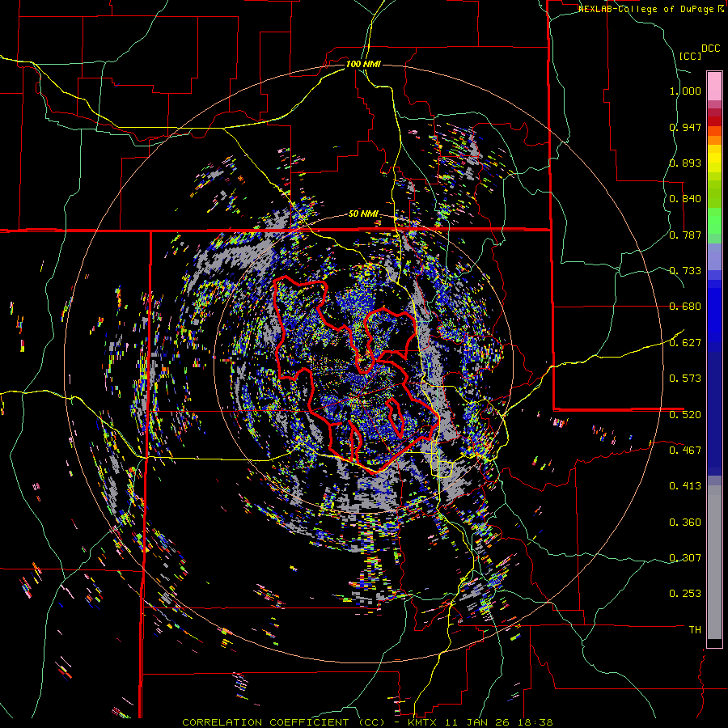Click the 0.573 scale value
The height and width of the screenshot is (728, 728).
[685, 379]
